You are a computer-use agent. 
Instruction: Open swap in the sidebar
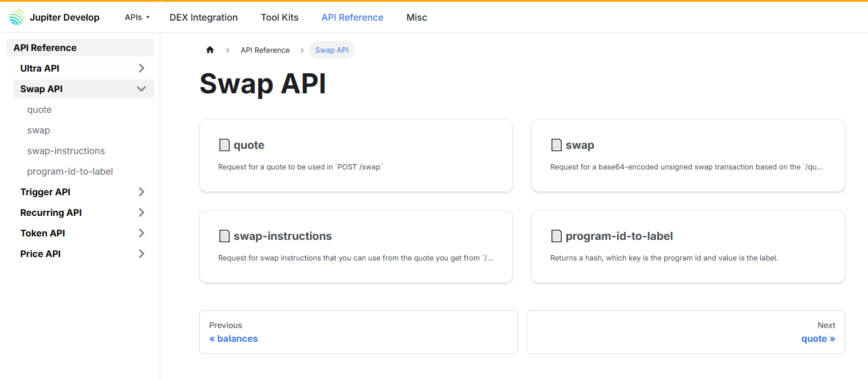(38, 130)
